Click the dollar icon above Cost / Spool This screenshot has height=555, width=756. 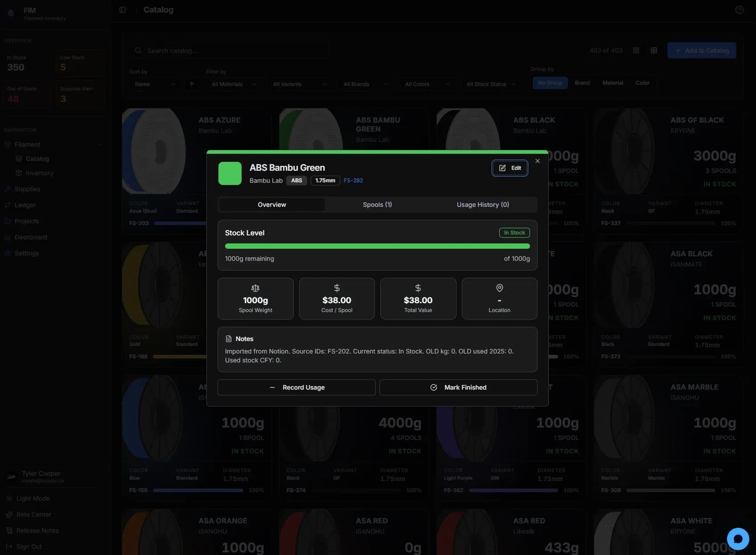[x=337, y=288]
